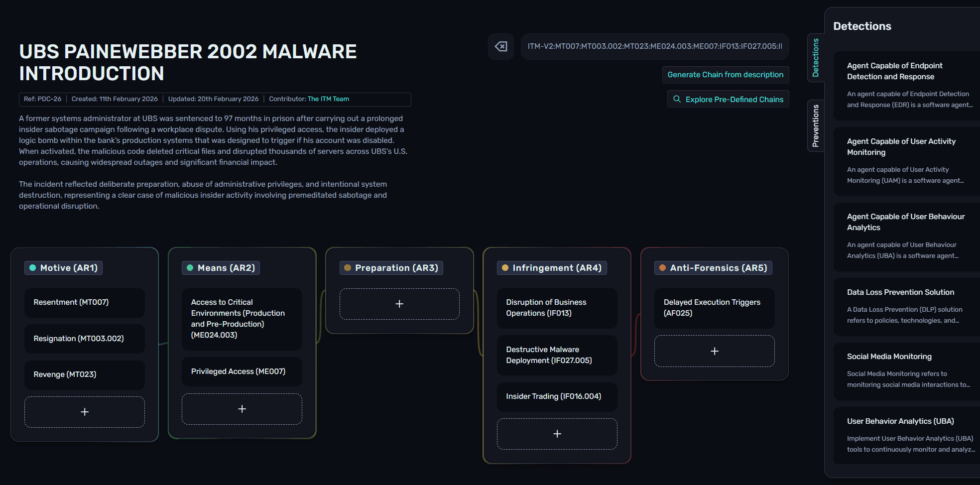Add a new item under Means (AR2)
The height and width of the screenshot is (485, 980).
click(x=242, y=409)
